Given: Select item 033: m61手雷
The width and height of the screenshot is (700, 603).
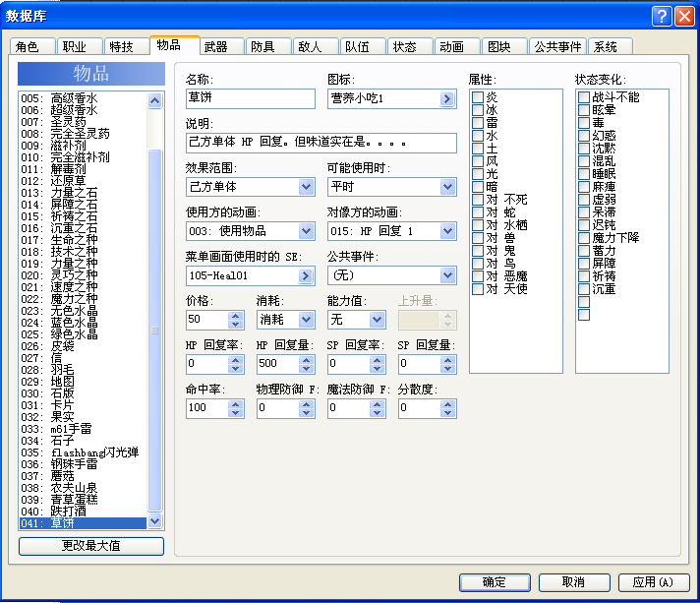Looking at the screenshot, I should click(x=83, y=429).
